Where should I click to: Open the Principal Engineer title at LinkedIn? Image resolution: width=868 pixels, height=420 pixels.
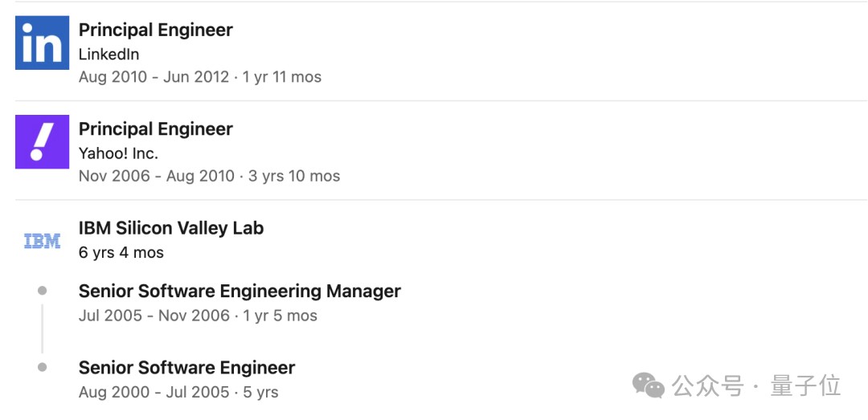155,30
